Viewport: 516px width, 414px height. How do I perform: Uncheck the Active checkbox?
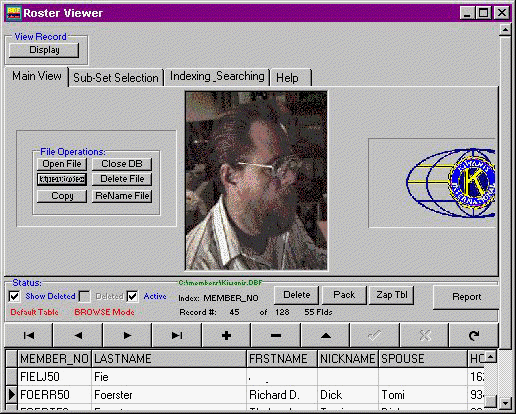pyautogui.click(x=132, y=296)
